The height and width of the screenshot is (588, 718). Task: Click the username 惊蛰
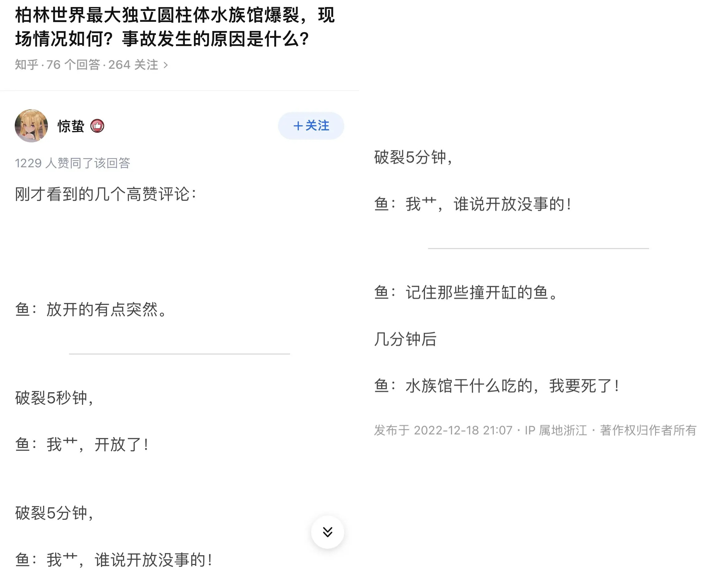coord(71,126)
